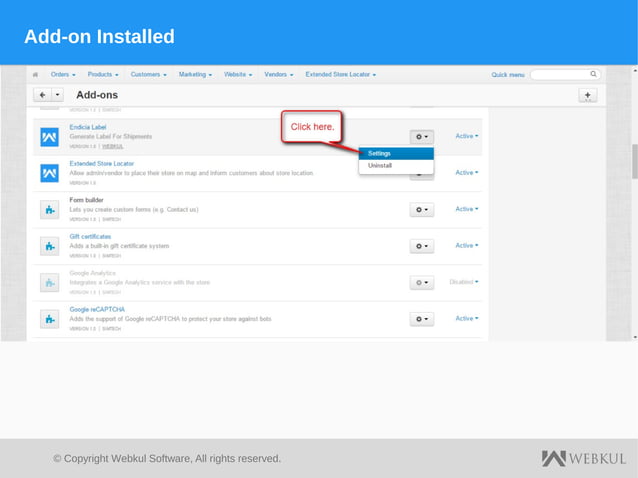Change Endicia Label Active status dropdown
638x478 pixels.
coord(467,136)
